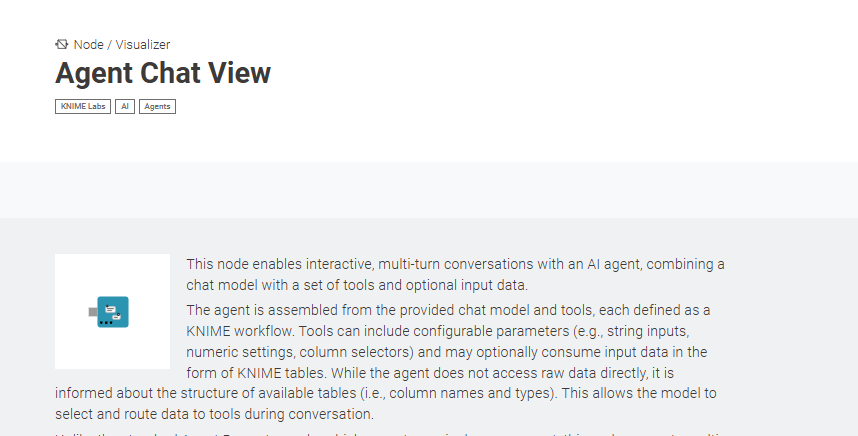
Task: Open the Node breadcrumb link
Action: tap(88, 44)
